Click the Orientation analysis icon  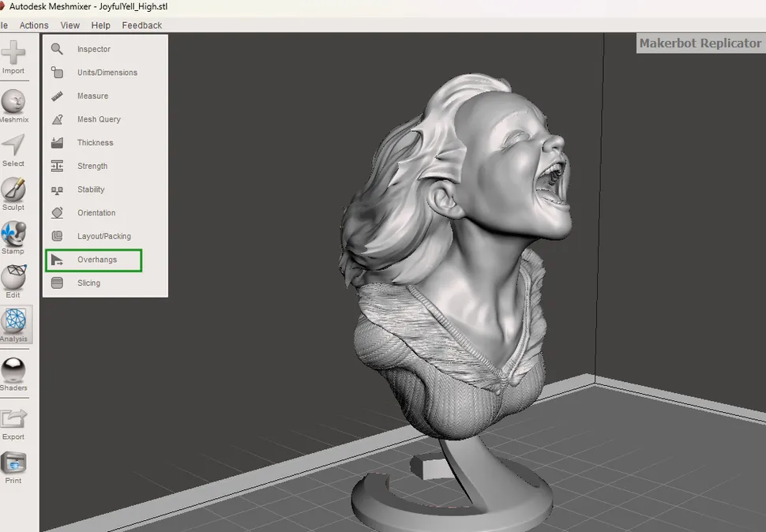pyautogui.click(x=57, y=213)
